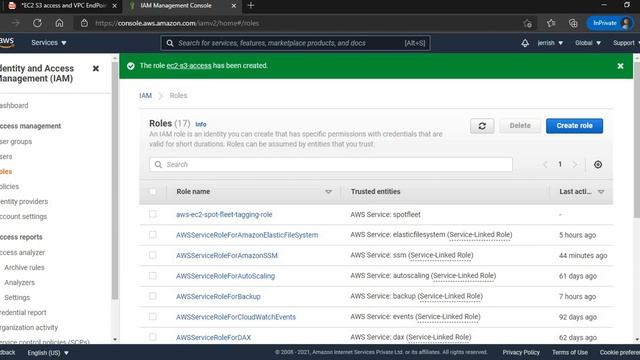Open the jerrish account menu
The image size is (640, 360).
tap(550, 43)
